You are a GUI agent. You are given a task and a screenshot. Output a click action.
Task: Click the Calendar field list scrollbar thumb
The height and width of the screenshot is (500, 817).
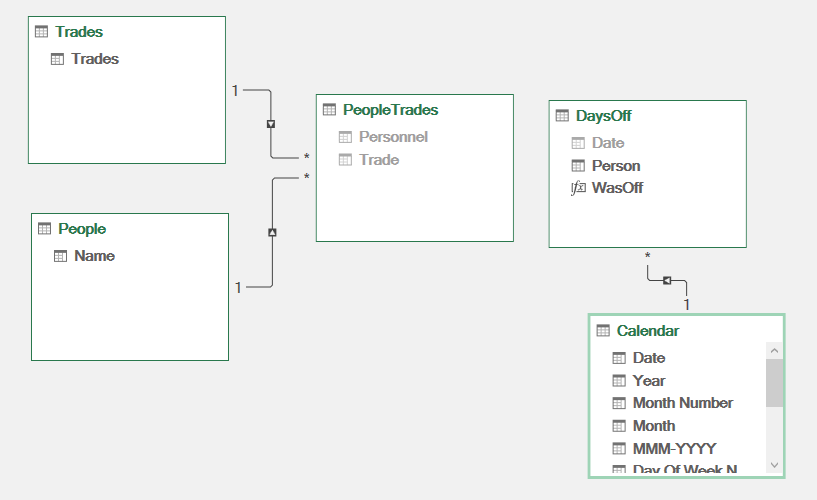(774, 382)
